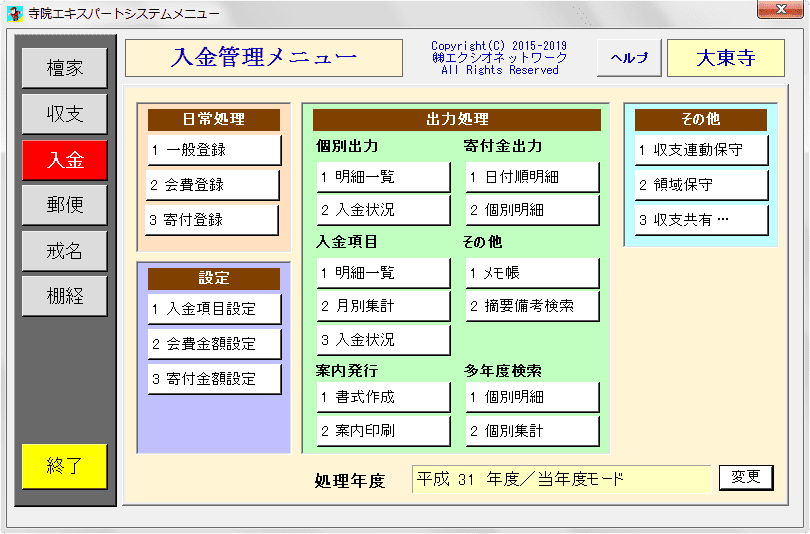The image size is (810, 534).
Task: Open the 棚経 sidebar section
Action: click(65, 296)
